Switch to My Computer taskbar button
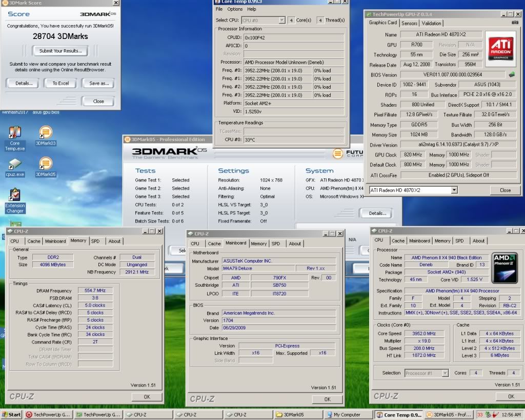This screenshot has width=525, height=420. click(x=348, y=415)
